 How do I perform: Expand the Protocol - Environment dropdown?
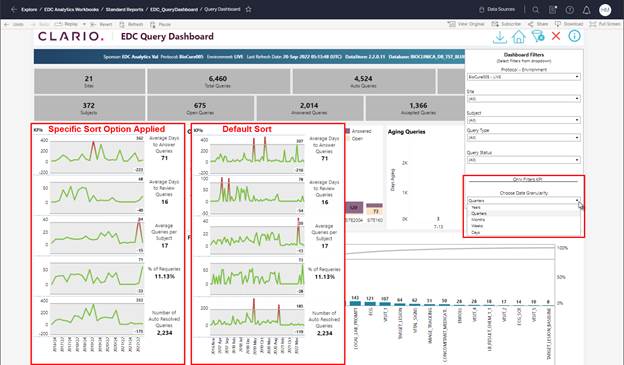524,77
